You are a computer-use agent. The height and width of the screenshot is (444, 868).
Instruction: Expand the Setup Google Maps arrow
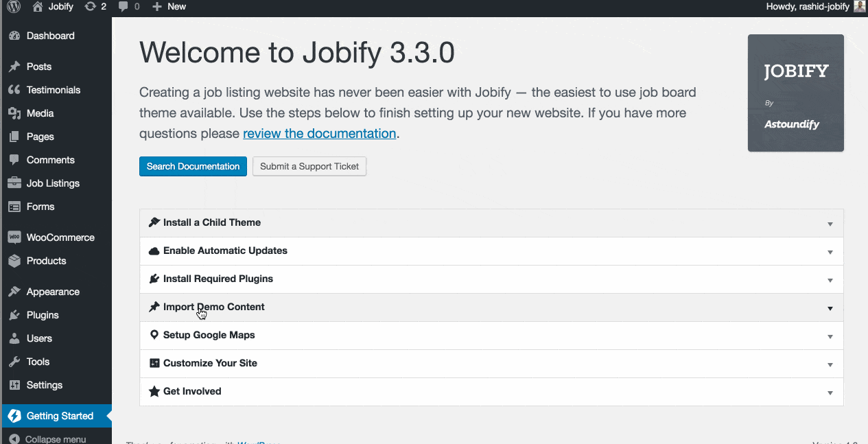click(x=830, y=336)
